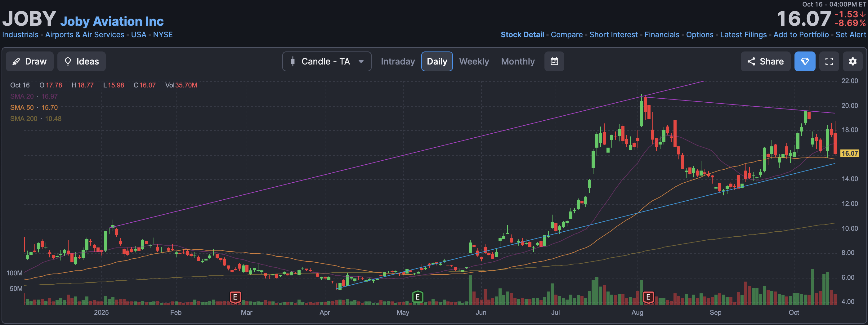Viewport: 868px width, 325px height.
Task: Click the blue diamond premium icon
Action: tap(805, 61)
